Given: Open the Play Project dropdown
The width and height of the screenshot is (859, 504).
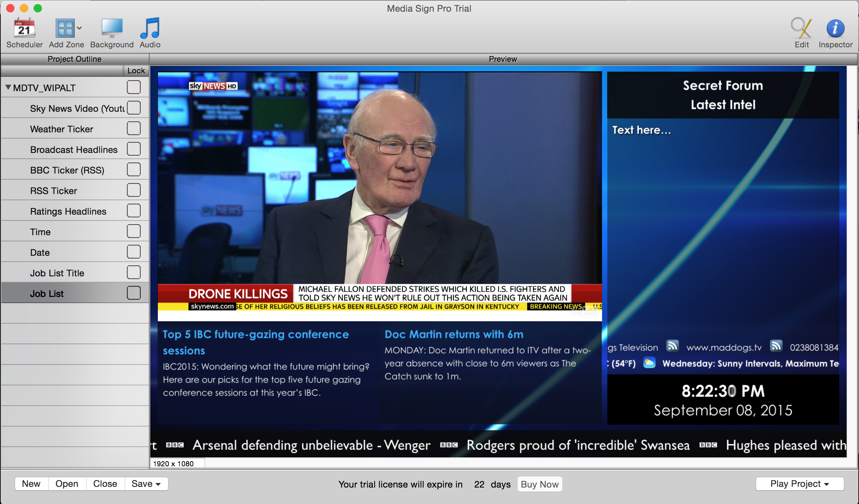Looking at the screenshot, I should pos(800,484).
